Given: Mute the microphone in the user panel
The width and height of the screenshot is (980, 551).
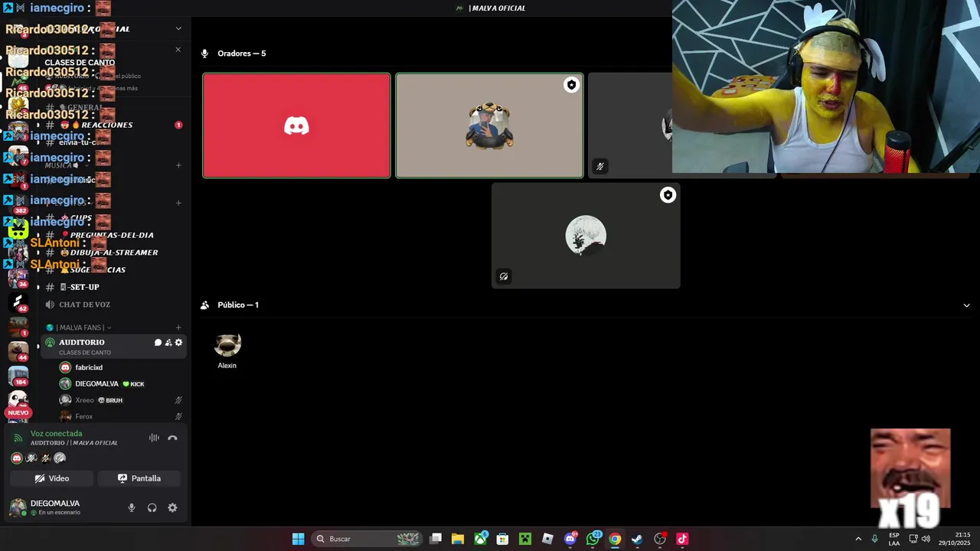Looking at the screenshot, I should coord(131,507).
